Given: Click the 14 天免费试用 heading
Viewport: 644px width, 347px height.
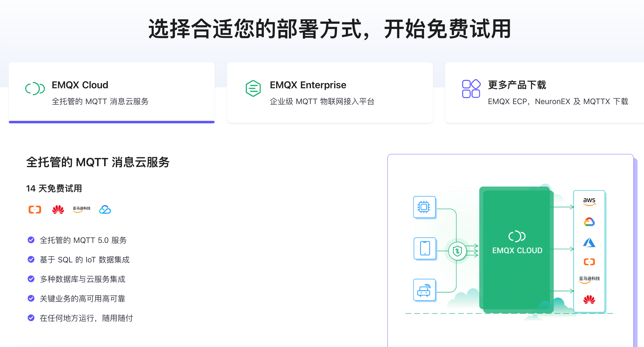Looking at the screenshot, I should [x=54, y=188].
